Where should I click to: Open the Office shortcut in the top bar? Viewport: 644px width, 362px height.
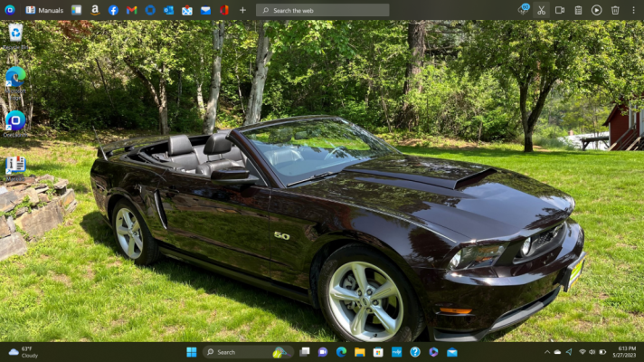[224, 10]
